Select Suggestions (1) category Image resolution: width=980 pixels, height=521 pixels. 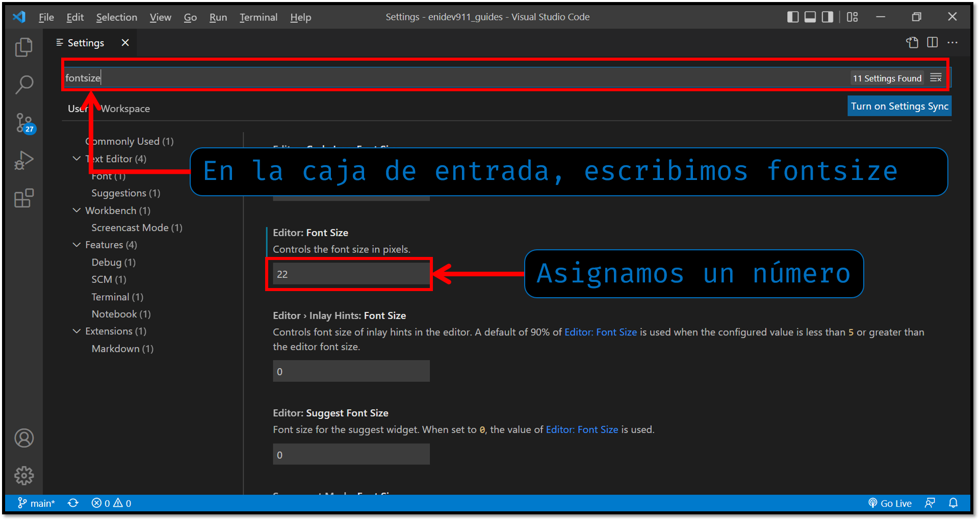[126, 193]
